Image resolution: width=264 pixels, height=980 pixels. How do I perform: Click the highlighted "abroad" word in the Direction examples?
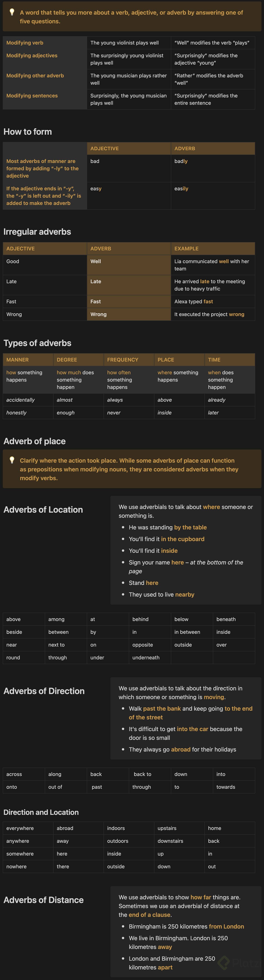point(181,749)
